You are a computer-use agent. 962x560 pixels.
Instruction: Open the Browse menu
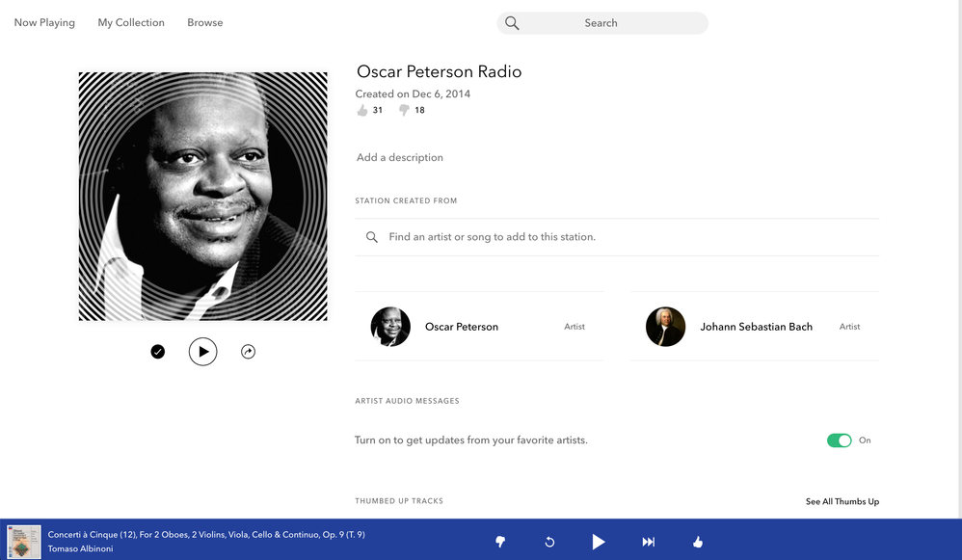click(x=204, y=22)
